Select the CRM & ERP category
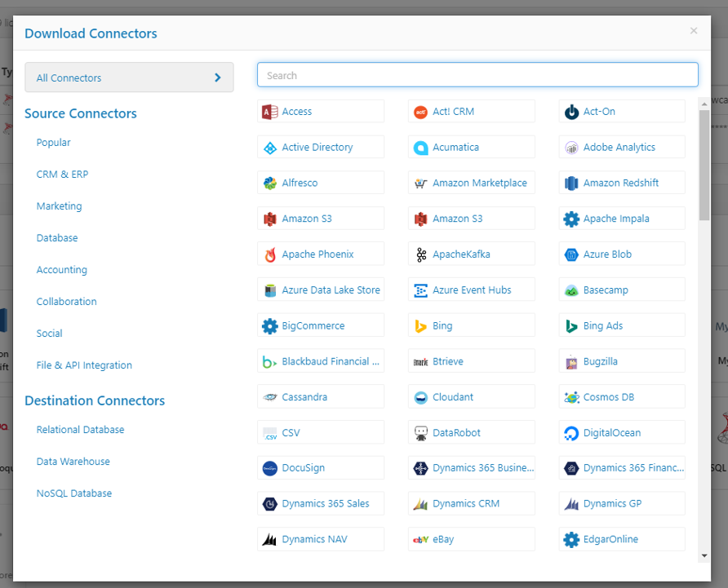This screenshot has width=728, height=588. 62,175
